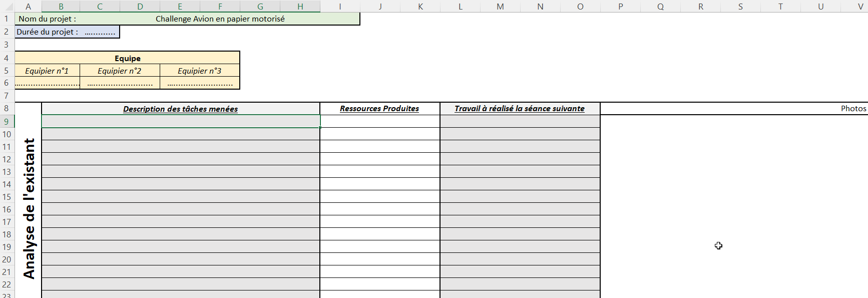This screenshot has height=298, width=868.
Task: Click row header 16
Action: tap(7, 209)
